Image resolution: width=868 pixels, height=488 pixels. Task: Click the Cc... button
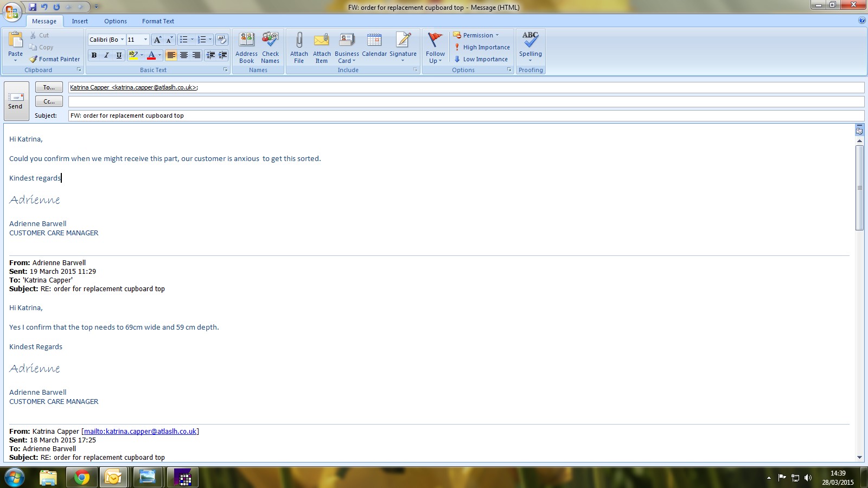(x=49, y=101)
